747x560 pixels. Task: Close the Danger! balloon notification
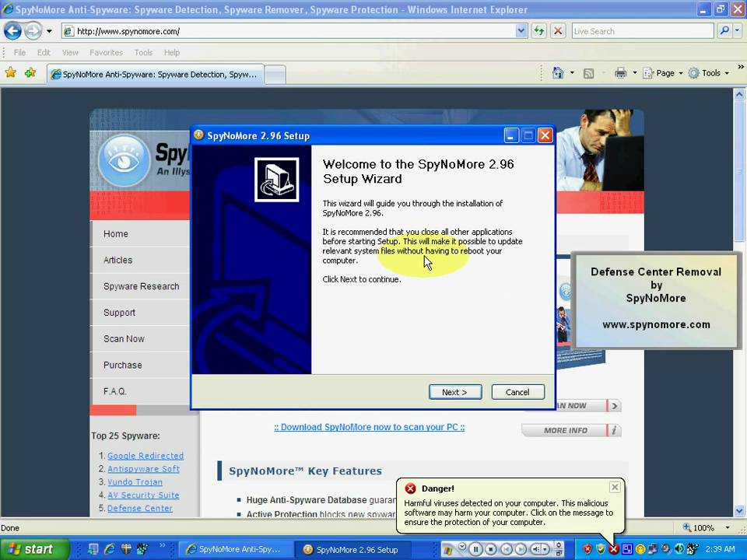pyautogui.click(x=615, y=487)
